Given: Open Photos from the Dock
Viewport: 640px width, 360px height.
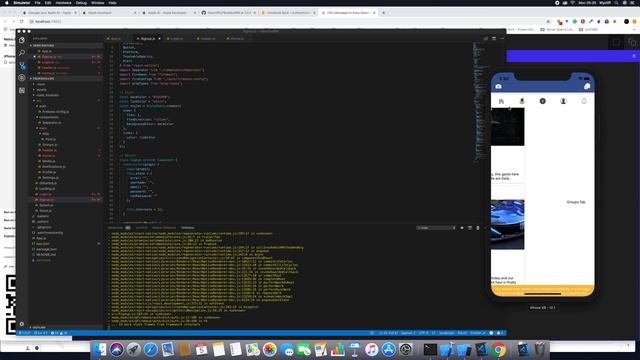Looking at the screenshot, I should [x=269, y=349].
